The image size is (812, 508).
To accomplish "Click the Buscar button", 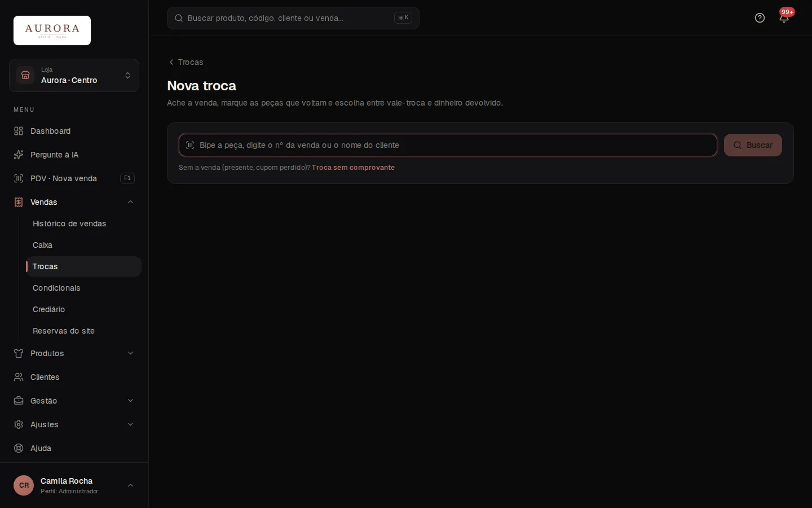I will pyautogui.click(x=753, y=145).
